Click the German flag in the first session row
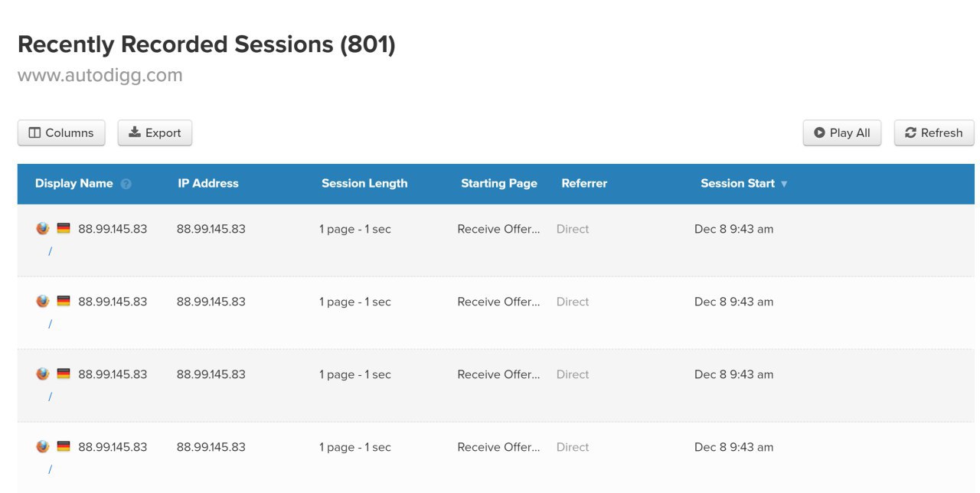 click(64, 228)
